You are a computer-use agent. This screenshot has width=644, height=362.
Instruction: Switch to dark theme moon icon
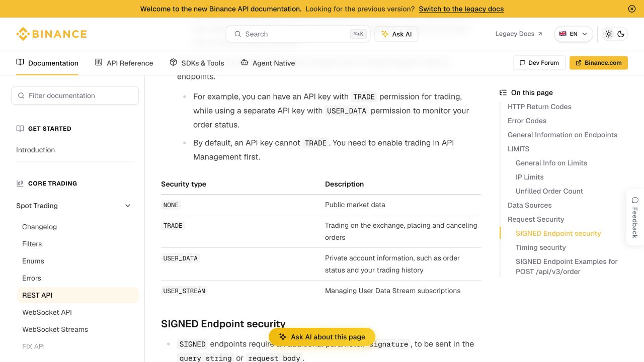pyautogui.click(x=621, y=34)
